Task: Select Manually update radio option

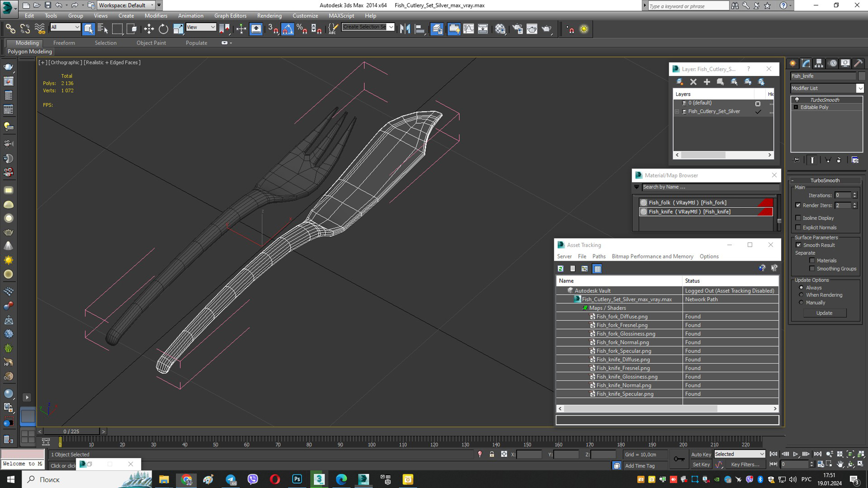Action: pos(802,302)
